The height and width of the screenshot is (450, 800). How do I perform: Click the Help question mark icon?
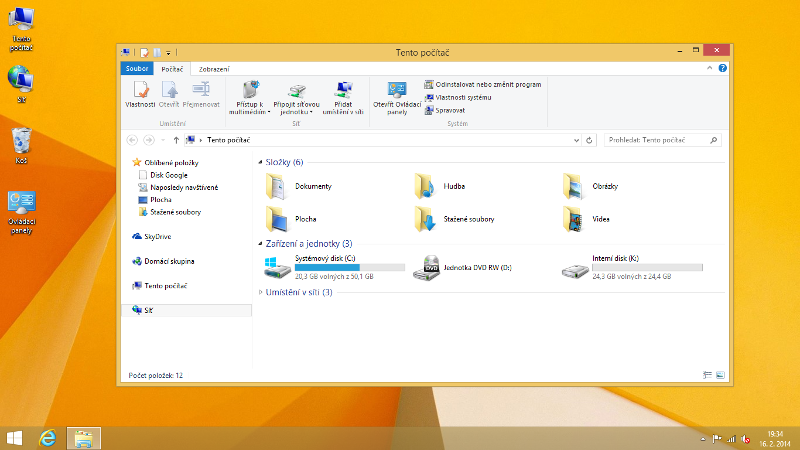(722, 68)
